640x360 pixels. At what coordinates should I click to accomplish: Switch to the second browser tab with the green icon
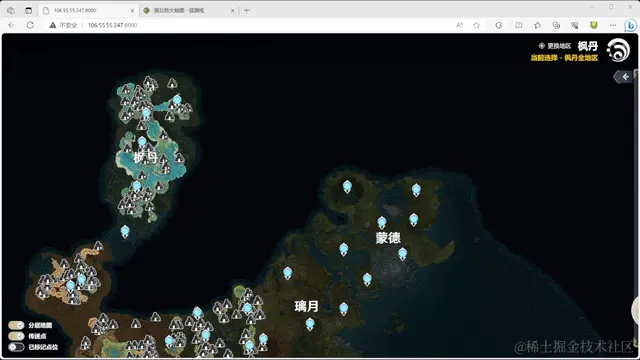pyautogui.click(x=189, y=11)
